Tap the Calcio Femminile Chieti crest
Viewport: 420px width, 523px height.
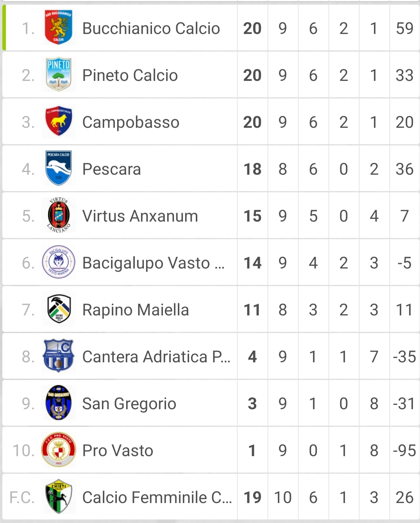59,497
